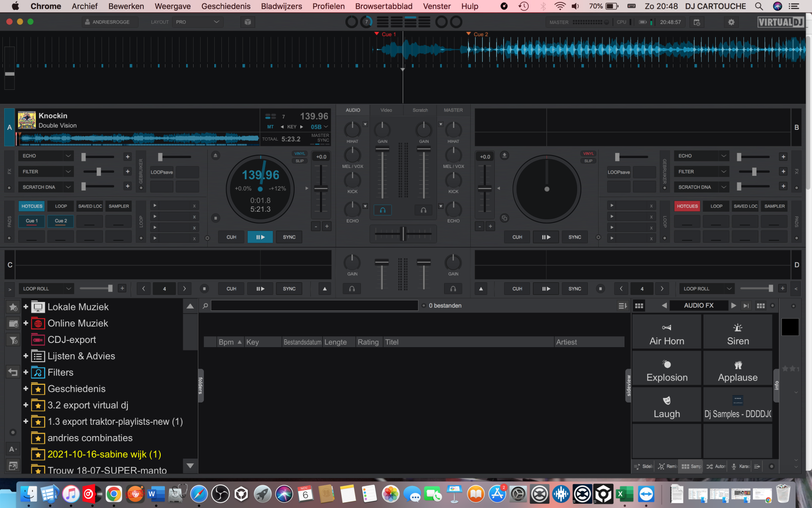Expand the Geschiedenis tree node

26,389
